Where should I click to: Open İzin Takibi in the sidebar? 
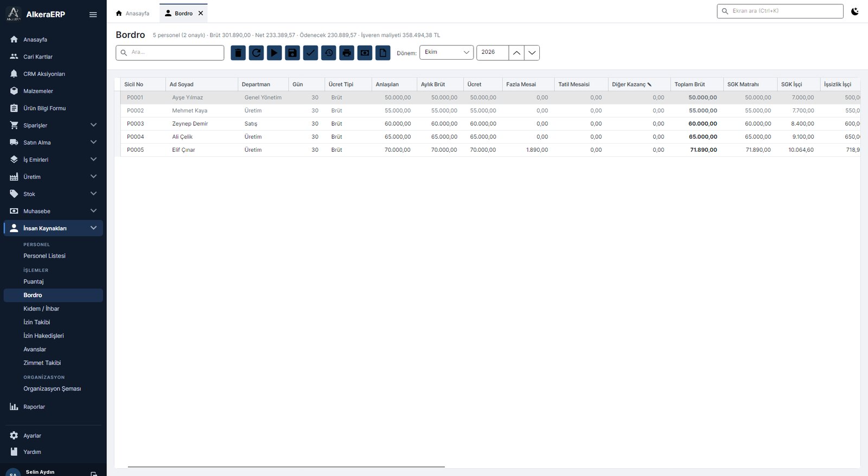click(53, 322)
